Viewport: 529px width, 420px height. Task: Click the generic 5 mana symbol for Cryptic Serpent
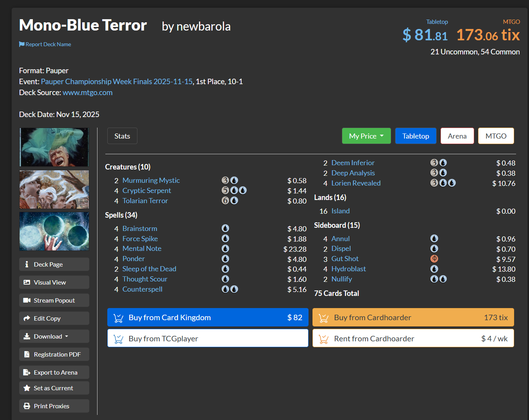pos(225,190)
